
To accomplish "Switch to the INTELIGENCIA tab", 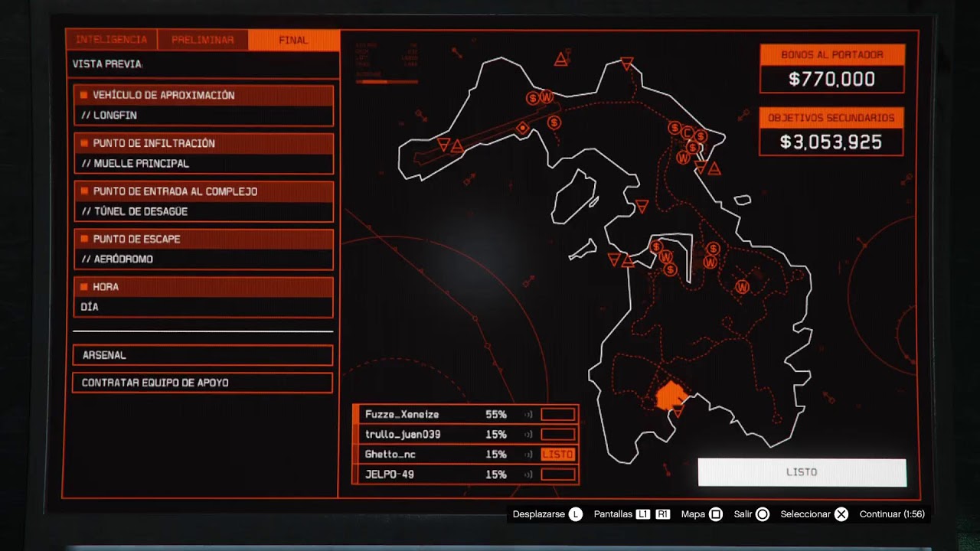I will [x=112, y=40].
